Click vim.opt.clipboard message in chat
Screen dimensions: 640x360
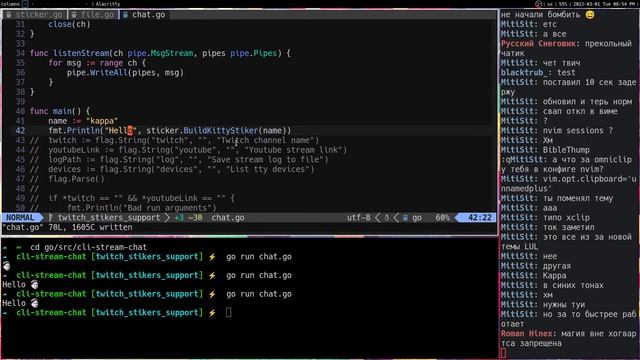click(569, 184)
